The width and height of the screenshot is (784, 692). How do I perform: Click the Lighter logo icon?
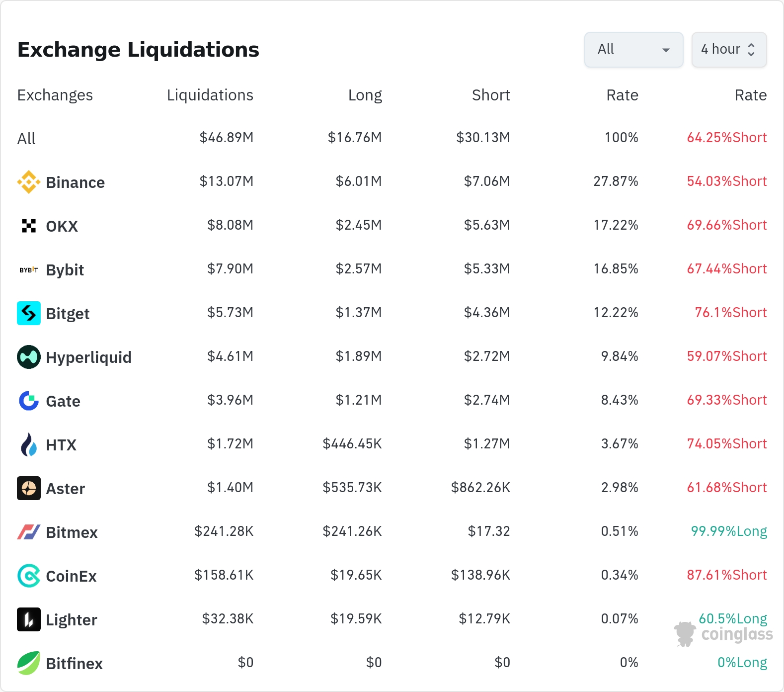(29, 619)
